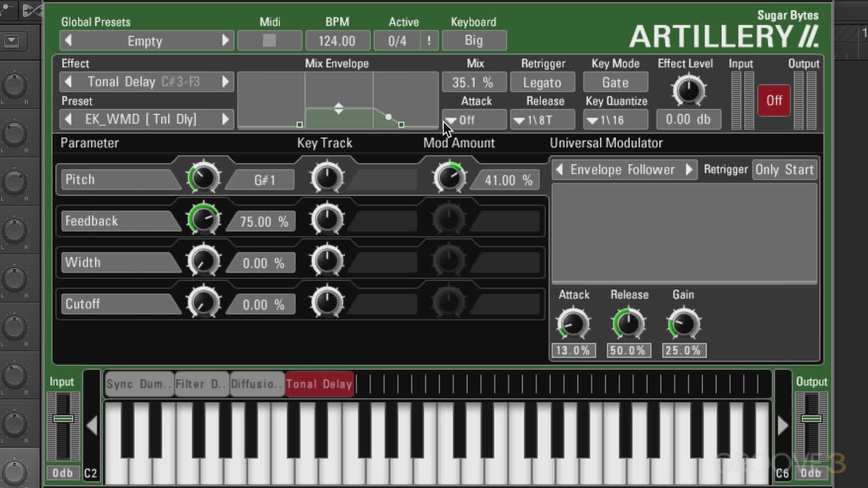Toggle Keyboard size Big button
Image resolution: width=868 pixels, height=488 pixels.
point(474,41)
